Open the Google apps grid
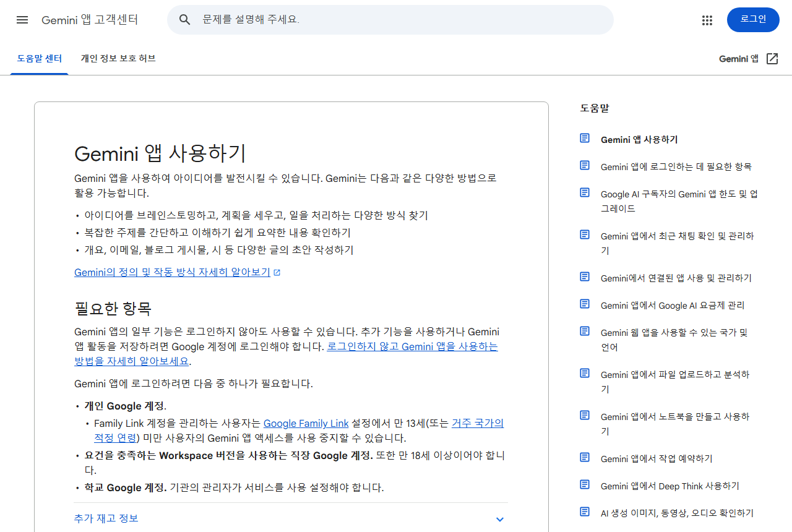This screenshot has width=792, height=532. pos(707,20)
